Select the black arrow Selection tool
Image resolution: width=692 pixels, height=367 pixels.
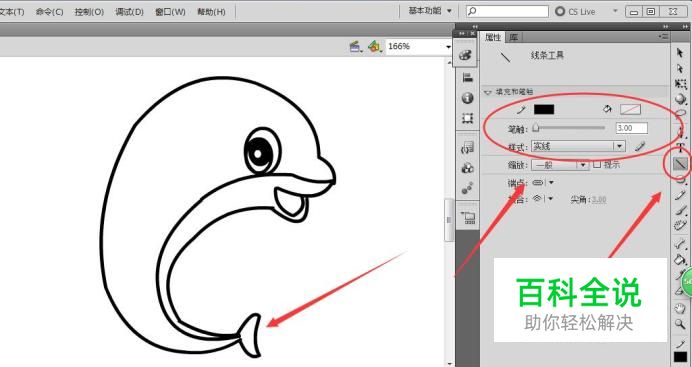pyautogui.click(x=680, y=53)
